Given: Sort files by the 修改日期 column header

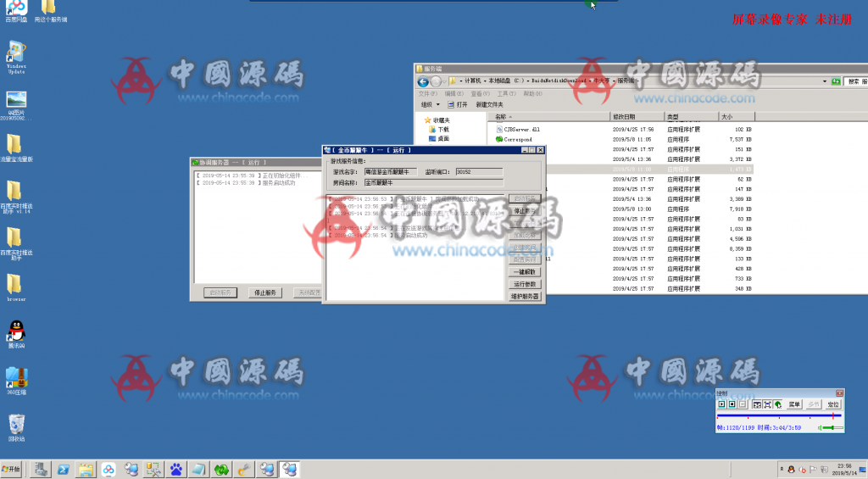Looking at the screenshot, I should (637, 117).
